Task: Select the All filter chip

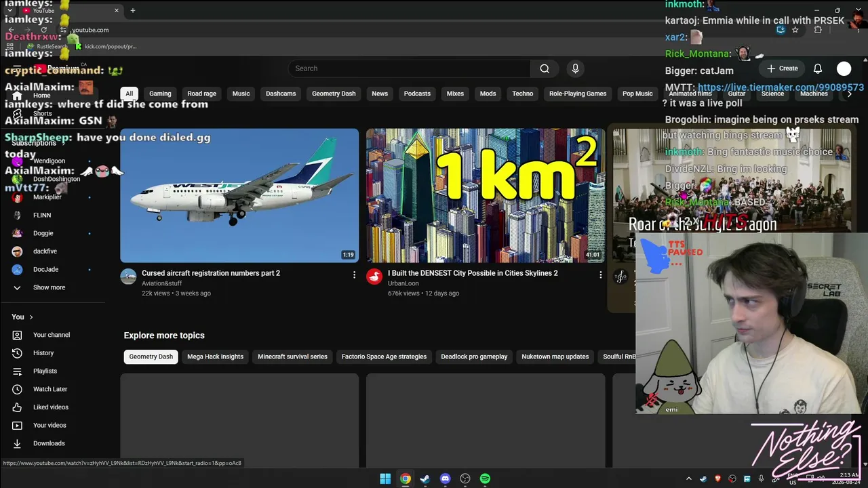Action: [x=129, y=94]
